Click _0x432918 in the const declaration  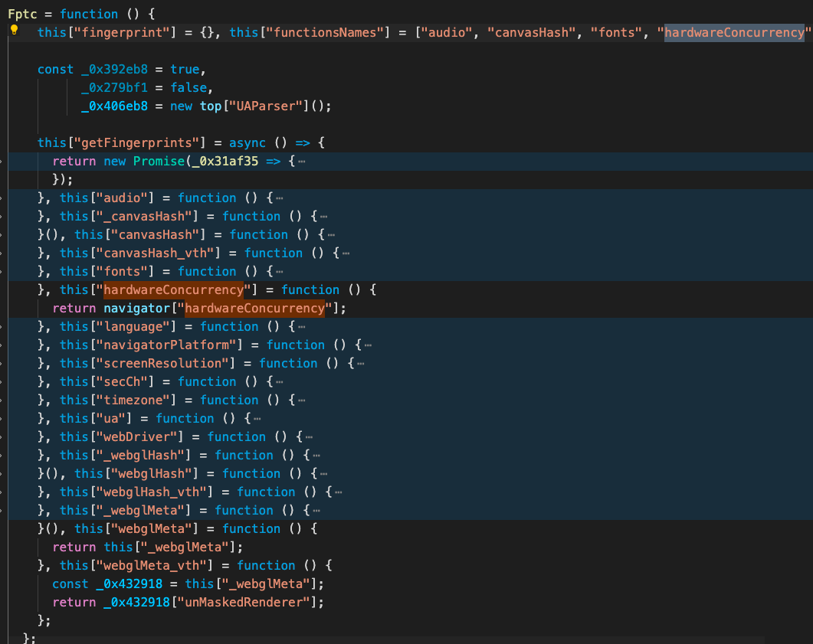coord(129,584)
